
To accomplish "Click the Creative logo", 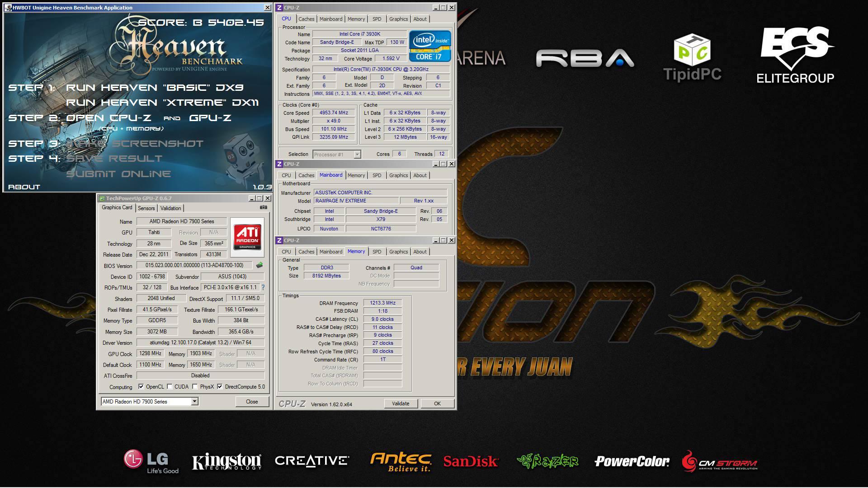I will point(312,460).
